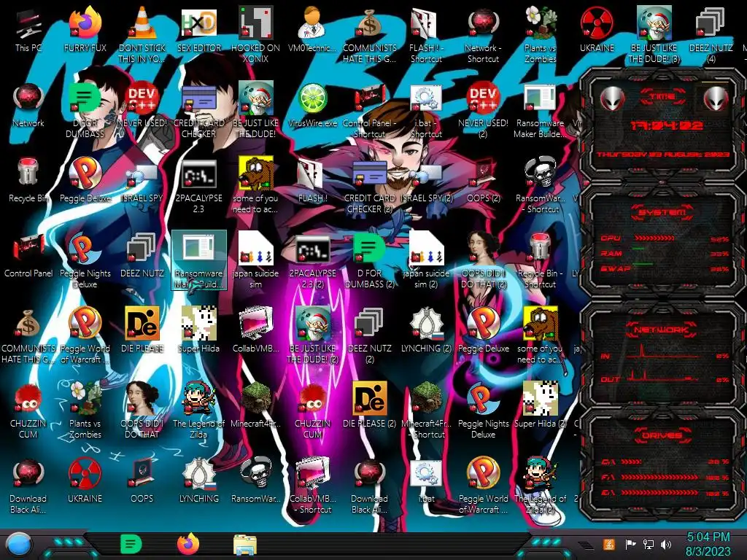The image size is (747, 560).
Task: Click the DRIVES gadget C:\ usage bar
Action: tap(632, 462)
